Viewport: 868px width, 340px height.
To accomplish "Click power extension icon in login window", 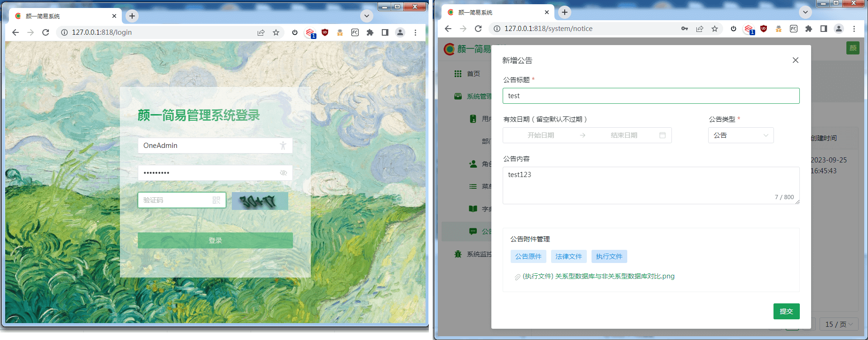I will coord(295,32).
